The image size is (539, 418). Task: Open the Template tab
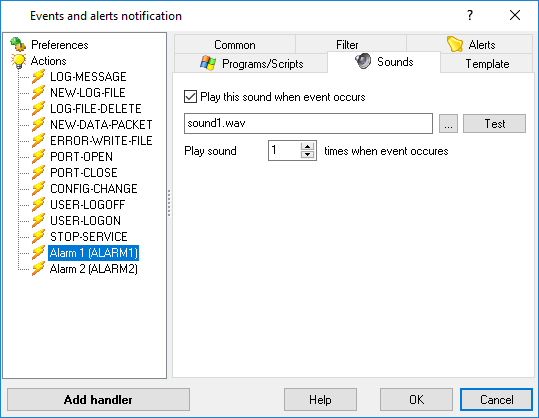click(487, 64)
